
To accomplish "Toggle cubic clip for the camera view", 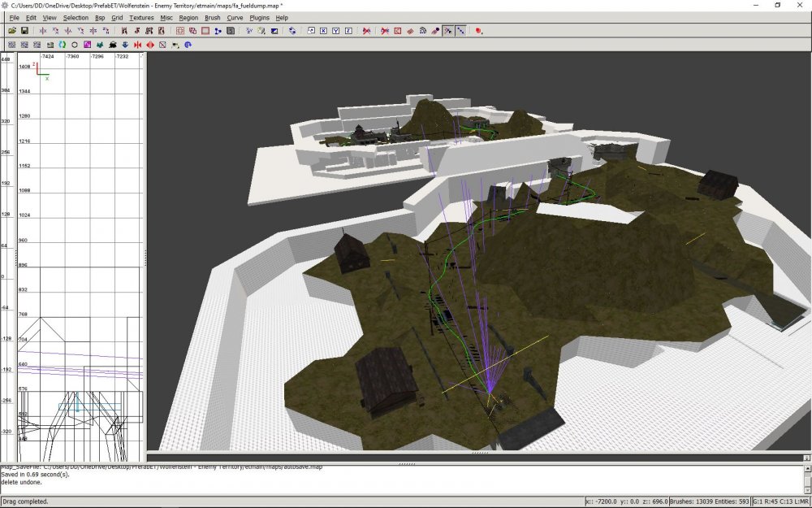I will [x=274, y=31].
